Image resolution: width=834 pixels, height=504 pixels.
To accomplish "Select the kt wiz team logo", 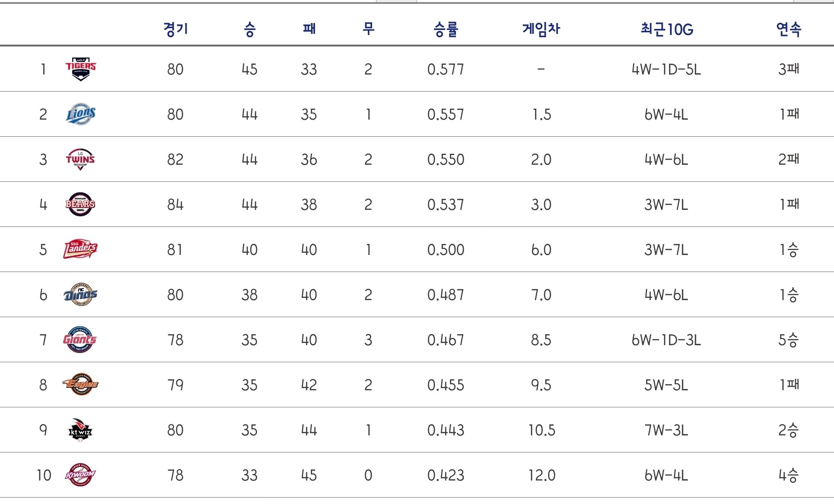I will [x=80, y=430].
